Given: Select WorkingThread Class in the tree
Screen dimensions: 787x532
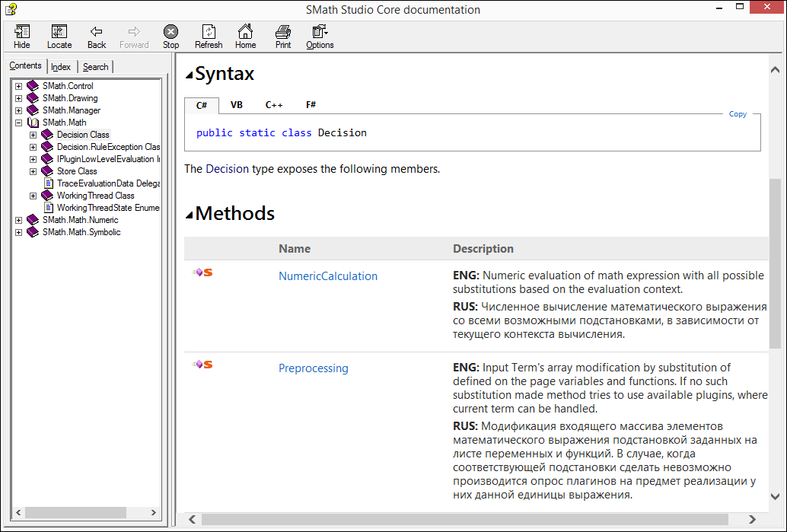Looking at the screenshot, I should (x=95, y=196).
